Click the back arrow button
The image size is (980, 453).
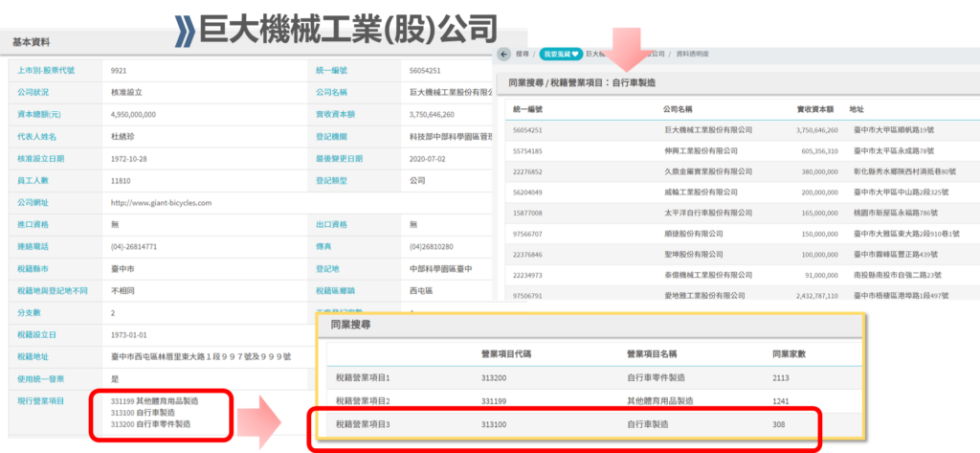pos(504,55)
